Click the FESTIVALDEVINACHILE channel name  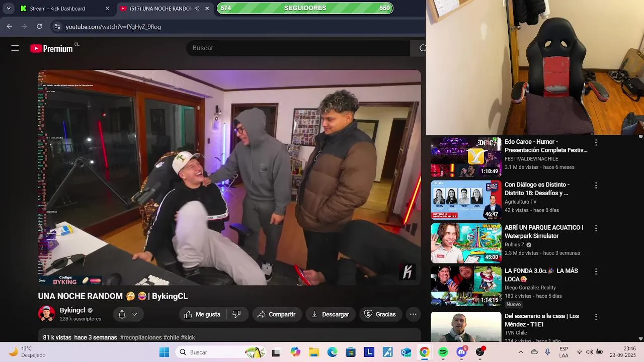[531, 159]
